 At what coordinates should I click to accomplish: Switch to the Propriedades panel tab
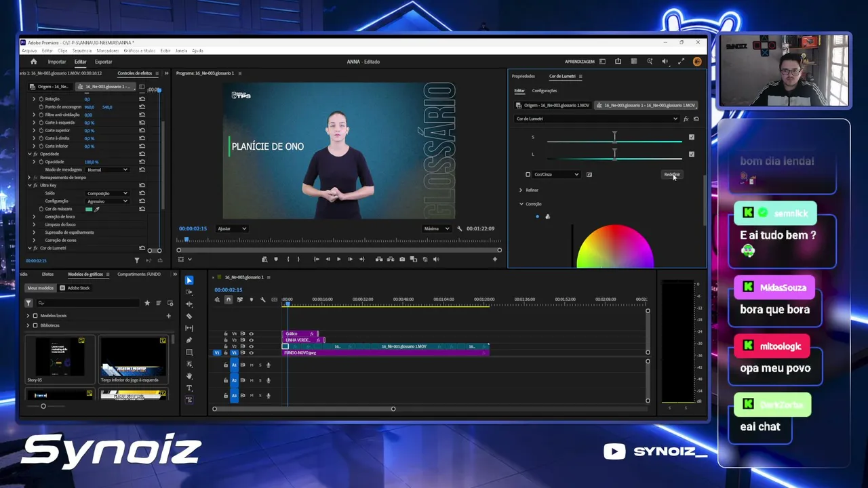[524, 76]
